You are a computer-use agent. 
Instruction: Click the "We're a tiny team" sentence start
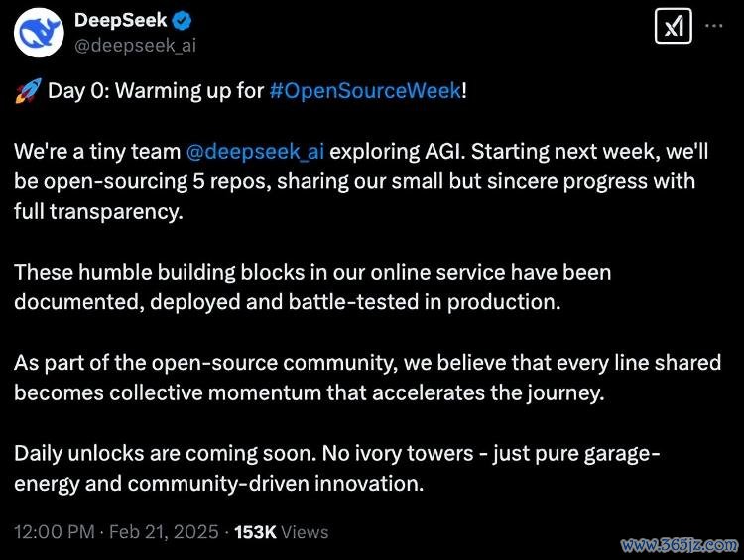pos(97,152)
